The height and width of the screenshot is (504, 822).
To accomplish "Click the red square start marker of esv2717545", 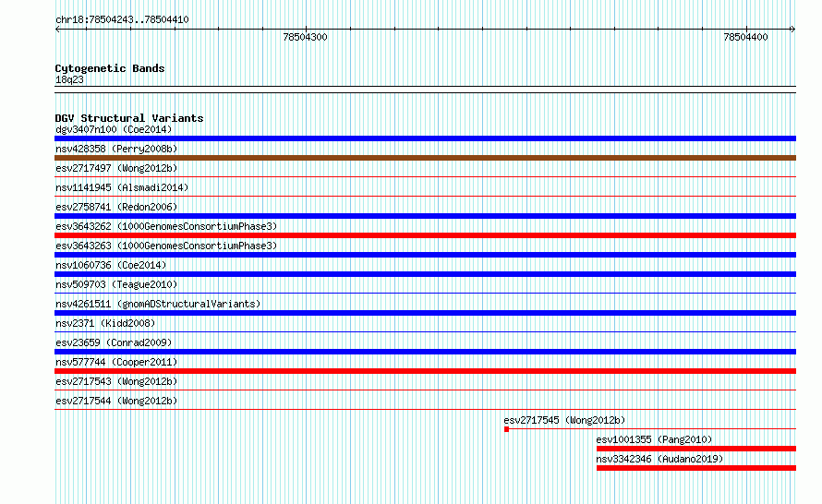I will pyautogui.click(x=506, y=429).
